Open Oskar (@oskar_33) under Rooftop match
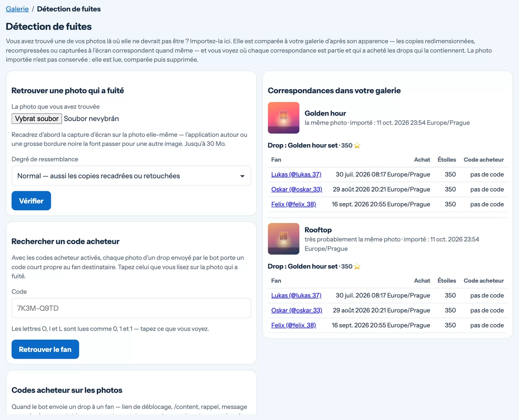The image size is (519, 420). click(297, 310)
